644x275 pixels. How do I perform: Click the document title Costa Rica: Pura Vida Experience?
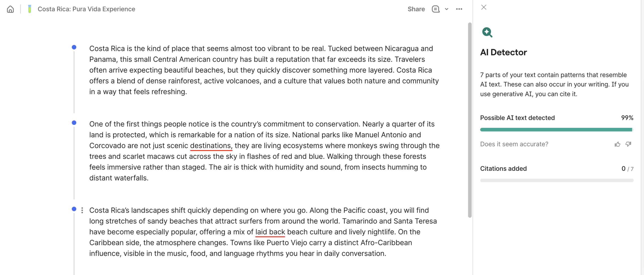coord(86,9)
